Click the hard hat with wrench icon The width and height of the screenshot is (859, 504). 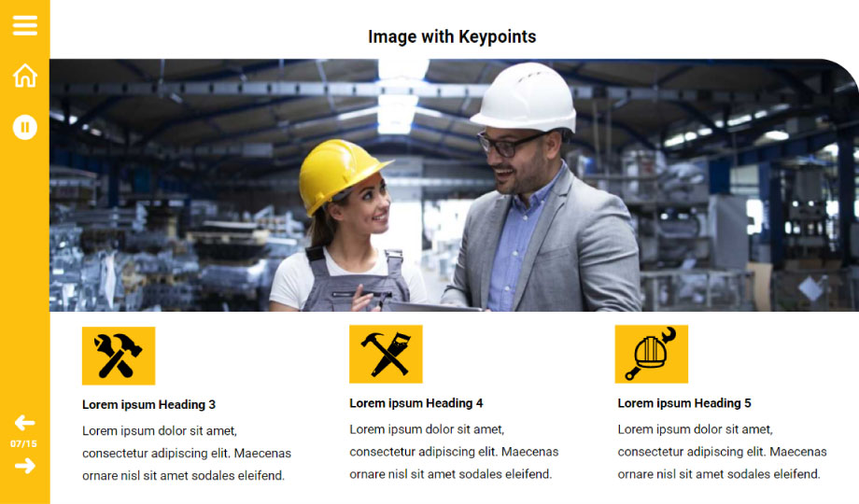[x=652, y=354]
